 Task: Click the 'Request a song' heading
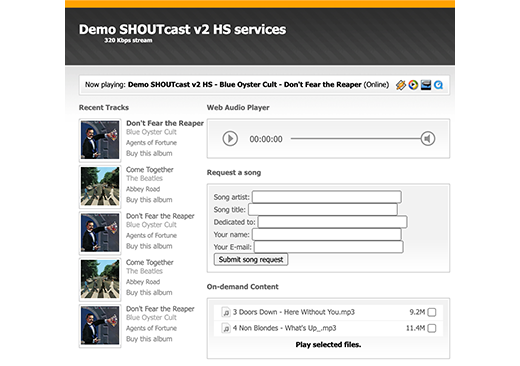pyautogui.click(x=234, y=173)
